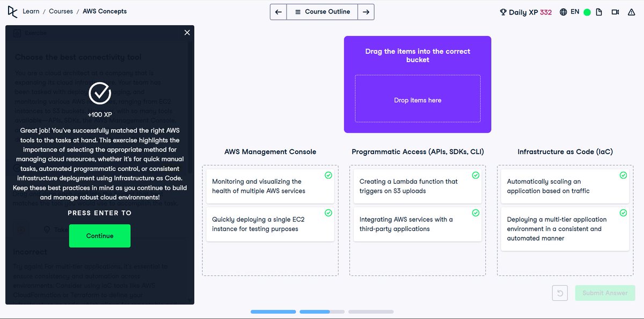Click green check on 'Integrating AWS services' card
Image resolution: width=644 pixels, height=319 pixels.
475,213
